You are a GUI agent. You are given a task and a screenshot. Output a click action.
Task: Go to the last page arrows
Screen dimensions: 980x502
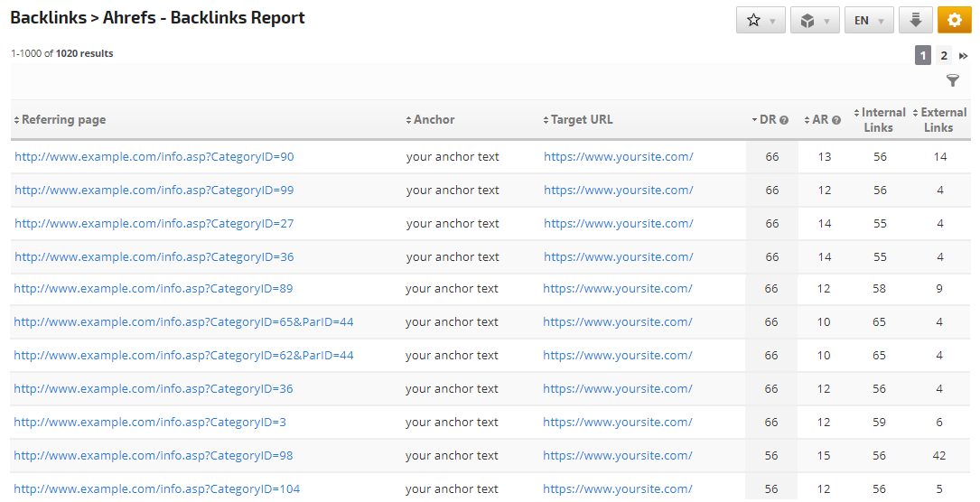coord(964,56)
